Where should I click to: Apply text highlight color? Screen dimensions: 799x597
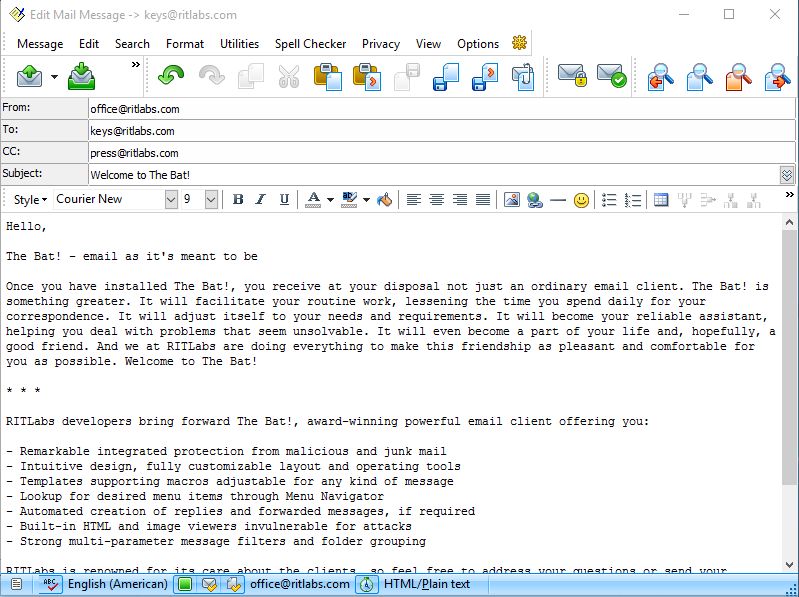tap(349, 199)
